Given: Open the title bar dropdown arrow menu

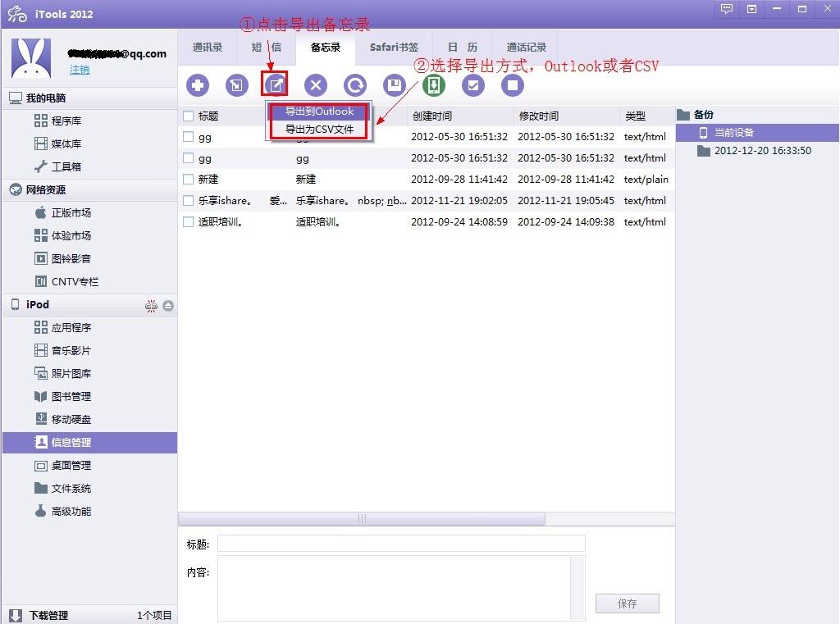Looking at the screenshot, I should click(752, 9).
